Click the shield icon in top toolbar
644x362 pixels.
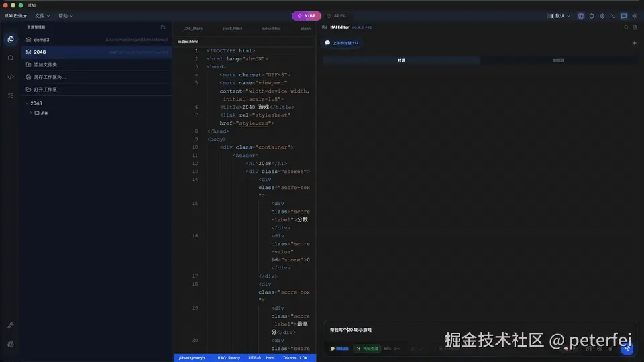(592, 16)
